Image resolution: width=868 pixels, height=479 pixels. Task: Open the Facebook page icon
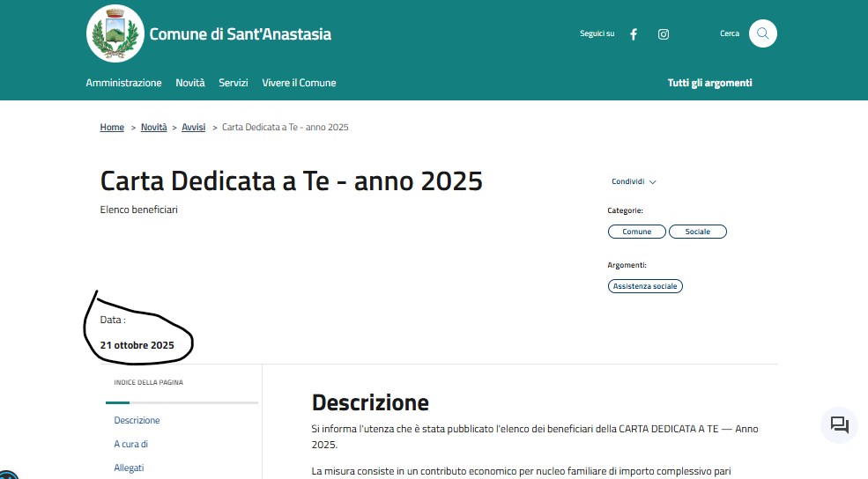(634, 34)
